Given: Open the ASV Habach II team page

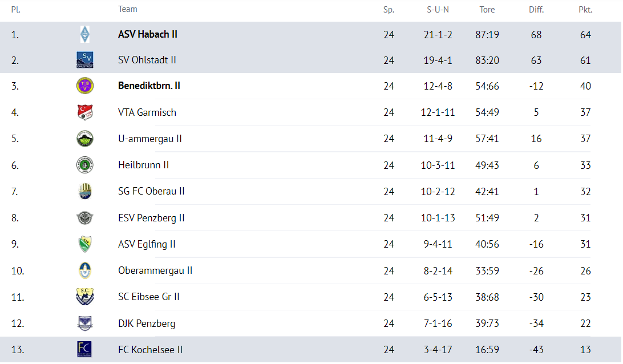Looking at the screenshot, I should (148, 34).
